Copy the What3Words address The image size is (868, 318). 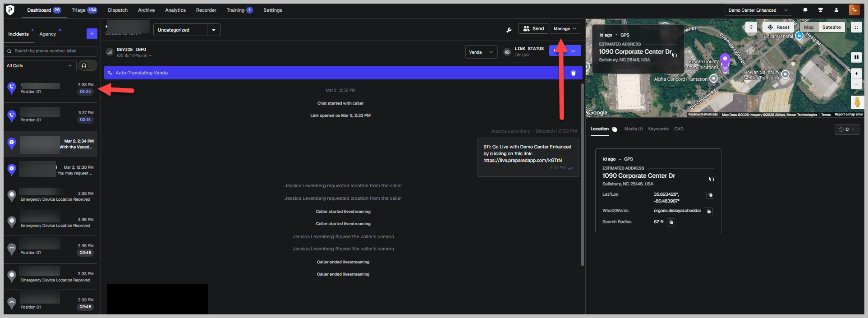coord(709,211)
